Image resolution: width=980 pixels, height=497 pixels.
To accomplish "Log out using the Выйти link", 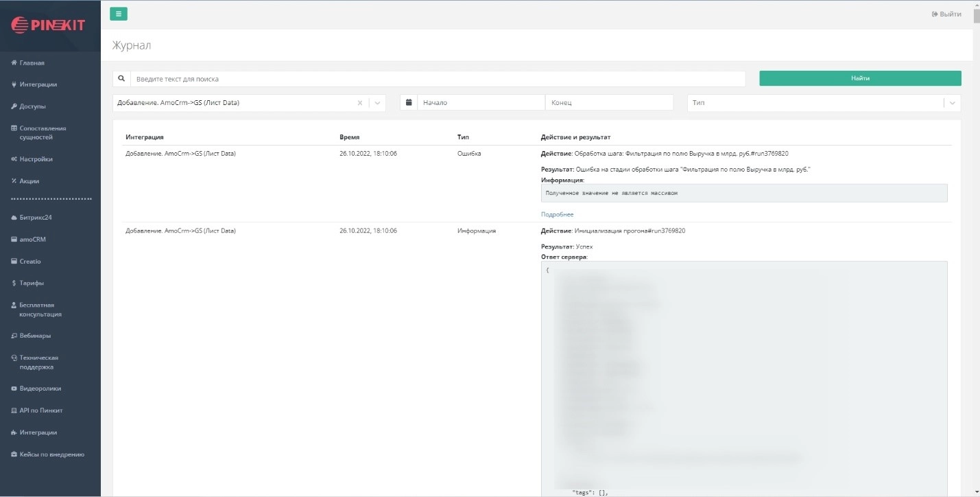I will pos(946,14).
